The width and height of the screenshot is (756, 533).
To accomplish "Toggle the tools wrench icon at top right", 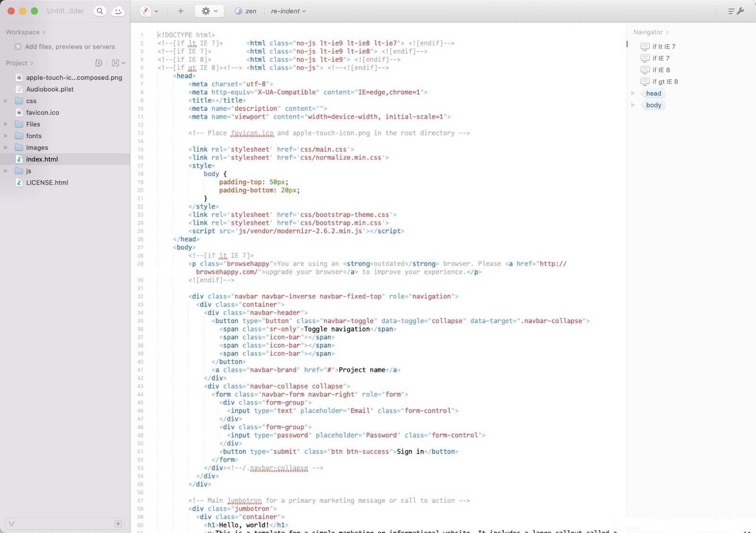I will click(740, 11).
